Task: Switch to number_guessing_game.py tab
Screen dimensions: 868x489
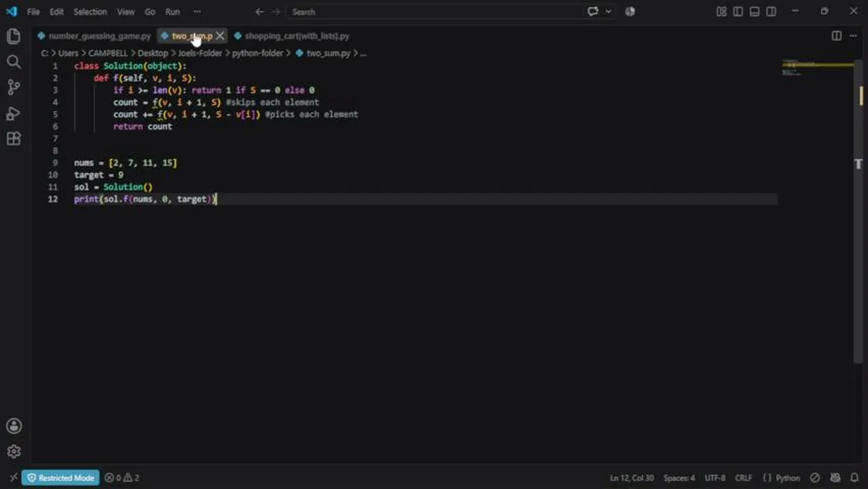Action: 94,36
